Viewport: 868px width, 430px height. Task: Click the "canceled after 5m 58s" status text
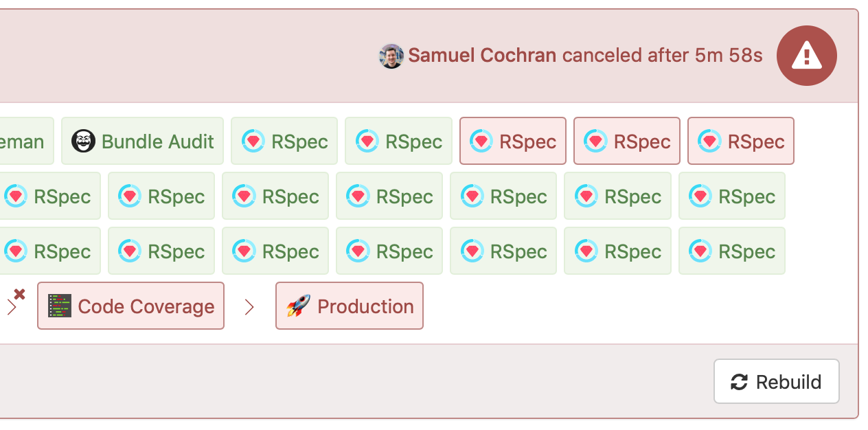[x=662, y=56]
